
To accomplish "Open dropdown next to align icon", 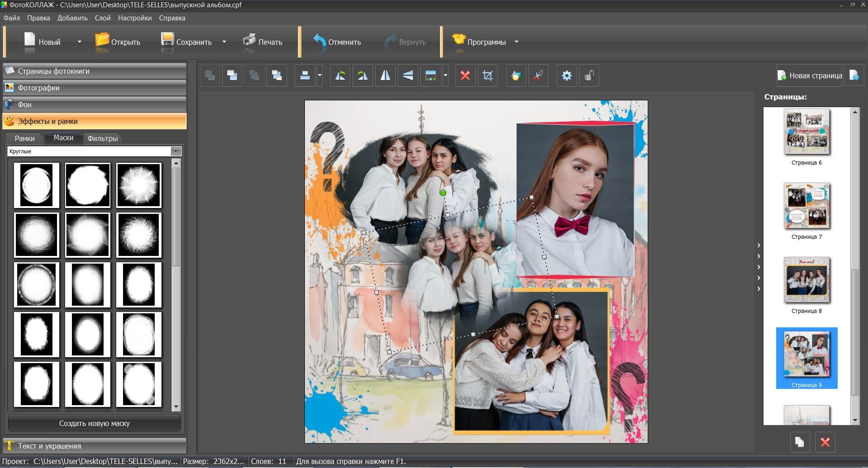I will pos(320,76).
